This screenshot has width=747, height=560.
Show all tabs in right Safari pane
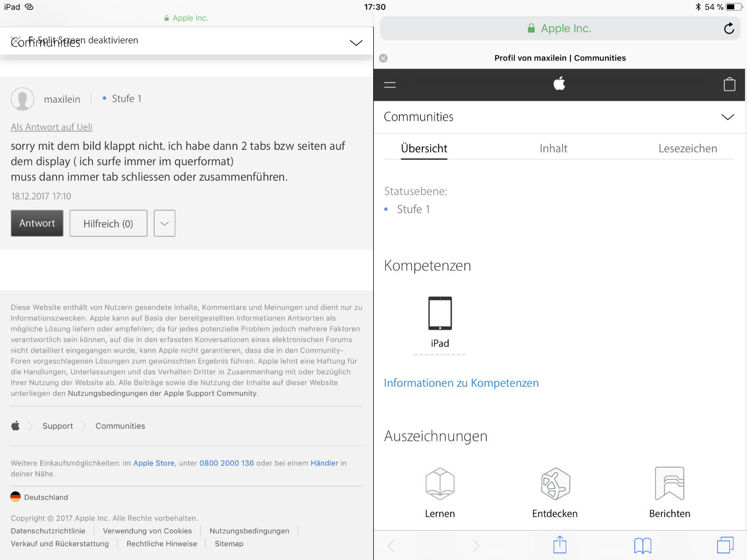point(725,545)
